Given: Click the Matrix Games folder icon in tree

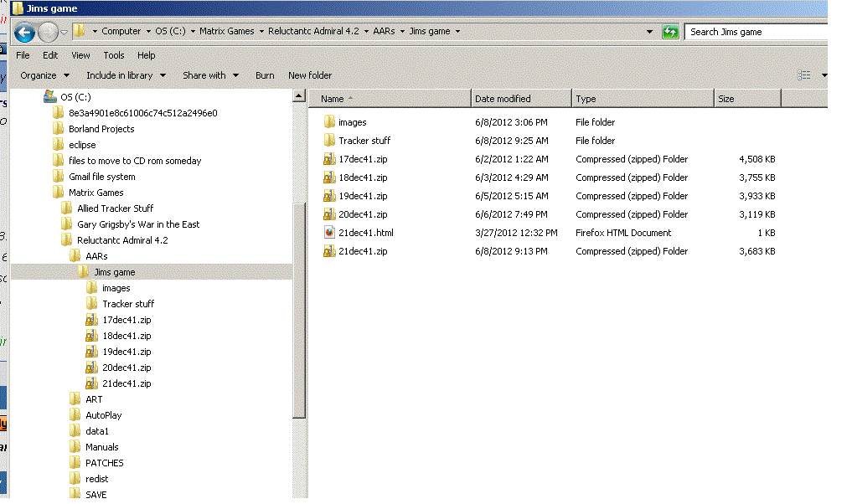Looking at the screenshot, I should (x=58, y=193).
